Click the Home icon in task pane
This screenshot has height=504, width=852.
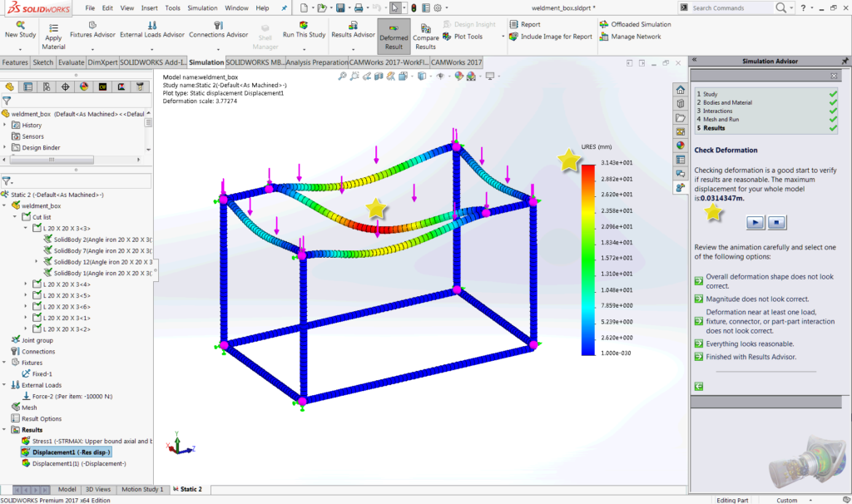pyautogui.click(x=681, y=90)
